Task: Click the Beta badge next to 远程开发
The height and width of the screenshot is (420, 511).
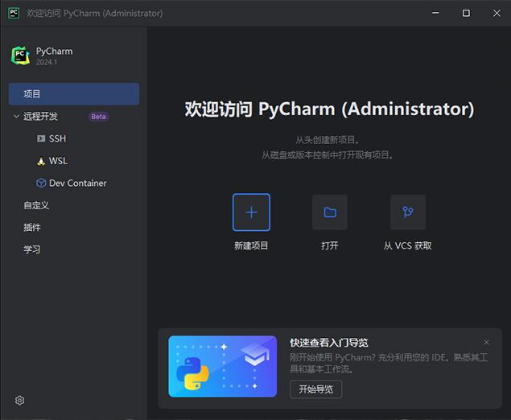Action: click(98, 117)
